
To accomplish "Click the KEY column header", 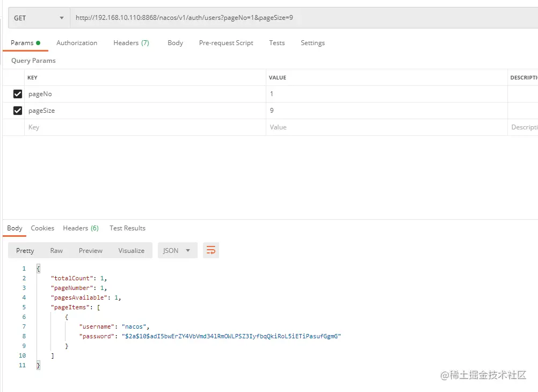I will point(32,77).
